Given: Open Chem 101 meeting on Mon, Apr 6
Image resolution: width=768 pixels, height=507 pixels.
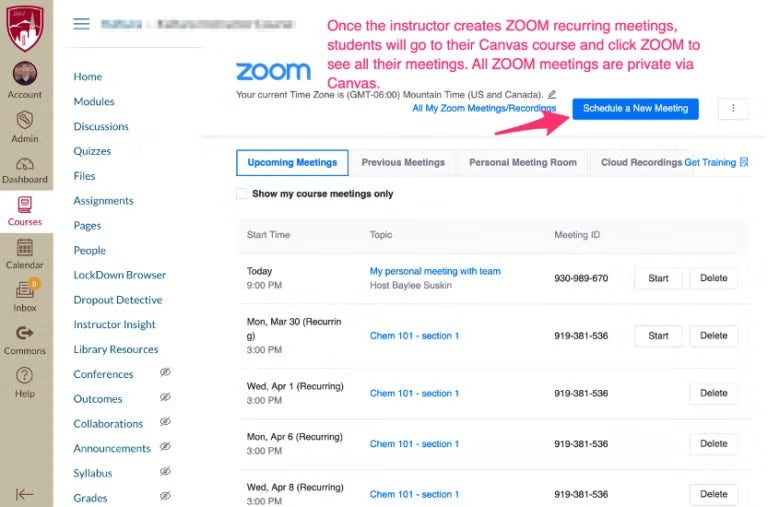Looking at the screenshot, I should 414,444.
